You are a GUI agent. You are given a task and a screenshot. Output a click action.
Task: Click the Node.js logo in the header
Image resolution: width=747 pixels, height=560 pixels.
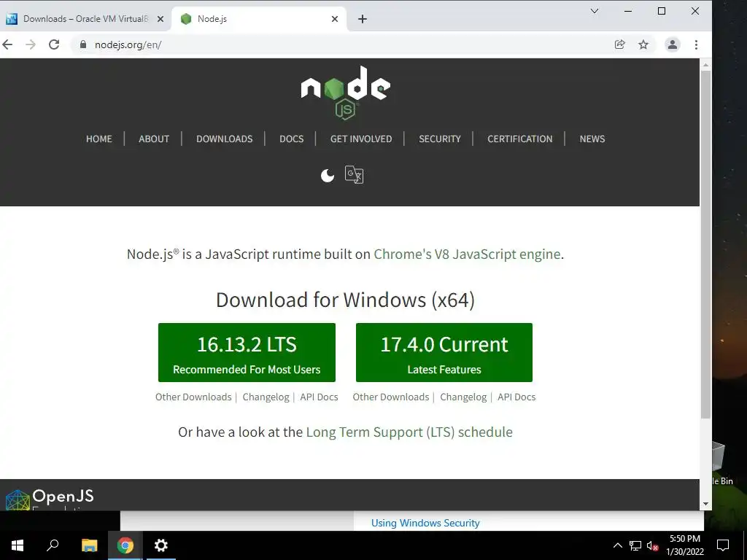coord(345,92)
